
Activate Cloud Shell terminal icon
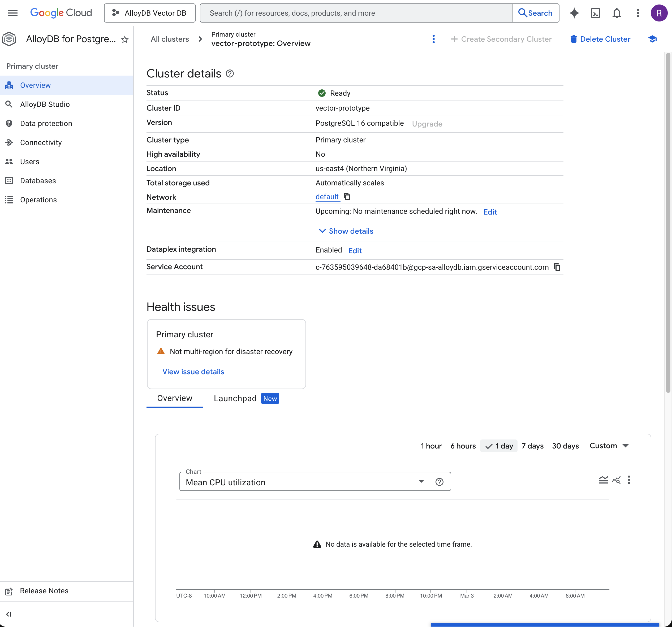click(x=596, y=13)
